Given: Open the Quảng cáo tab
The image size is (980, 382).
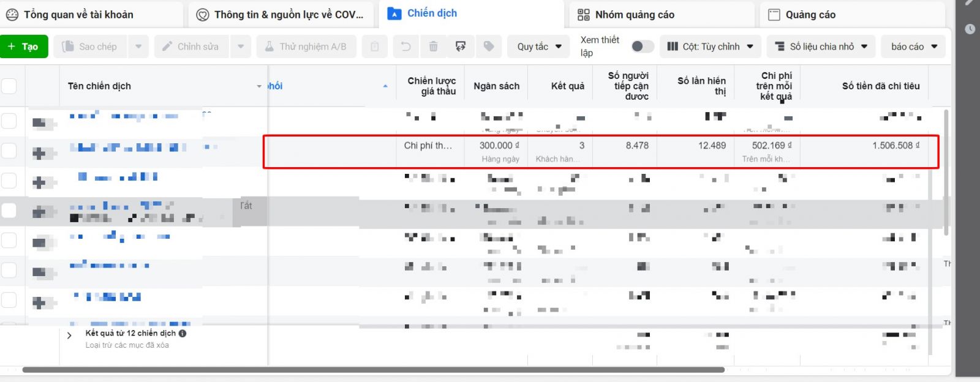Looking at the screenshot, I should [x=853, y=14].
